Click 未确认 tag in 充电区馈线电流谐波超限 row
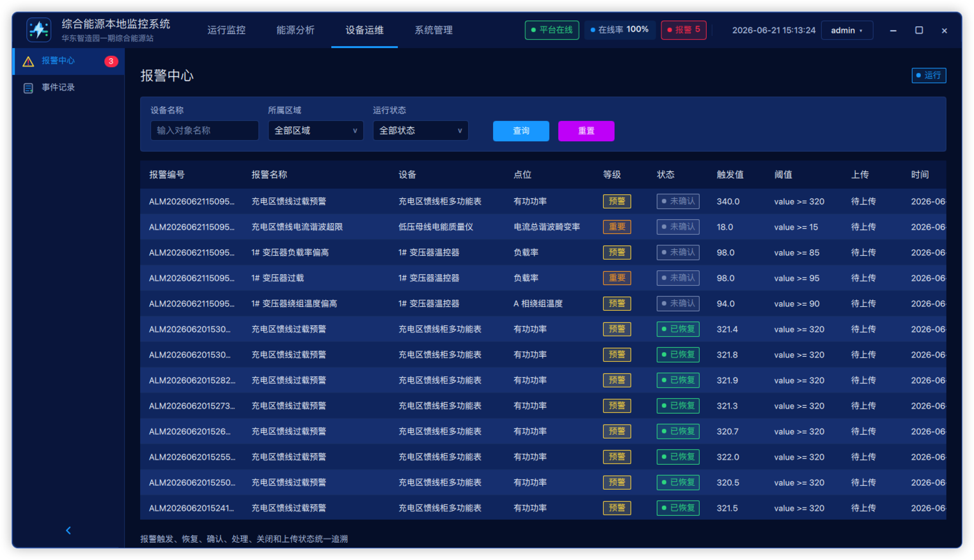Screen dimensions: 974x560 (x=678, y=227)
